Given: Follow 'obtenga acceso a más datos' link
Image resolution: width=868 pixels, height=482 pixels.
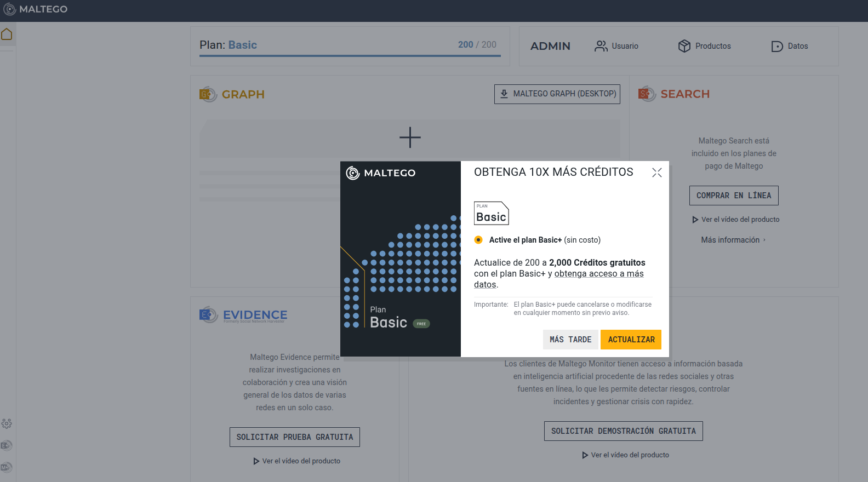Looking at the screenshot, I should coord(598,274).
